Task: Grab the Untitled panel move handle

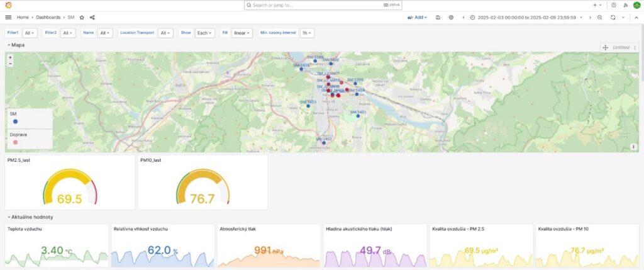Action: [x=605, y=48]
